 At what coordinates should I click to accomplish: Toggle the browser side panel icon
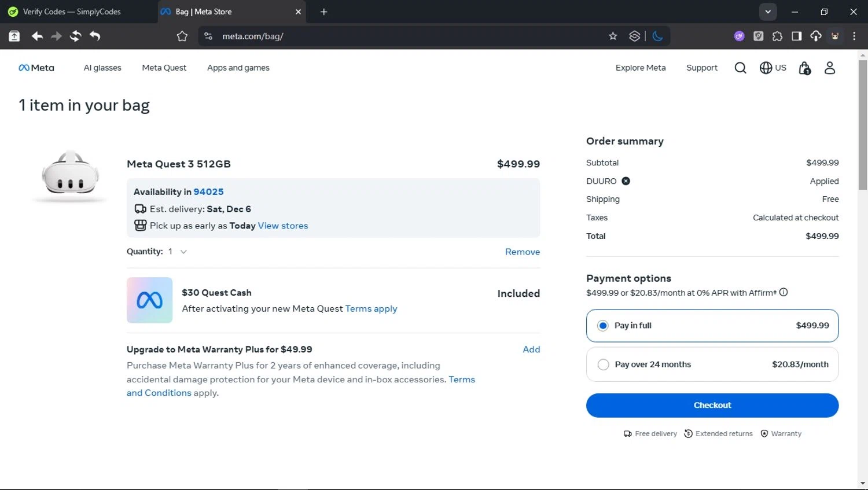(796, 36)
